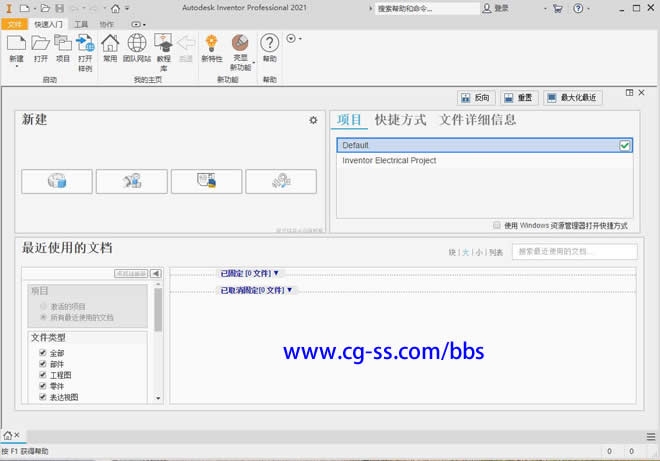Create a new assembly using assembly template button
The image size is (660, 461).
131,181
